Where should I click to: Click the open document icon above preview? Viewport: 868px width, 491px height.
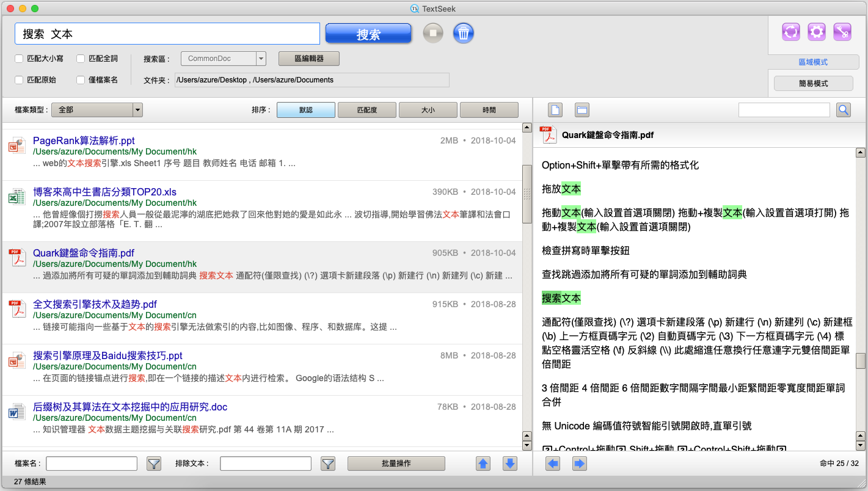tap(555, 110)
